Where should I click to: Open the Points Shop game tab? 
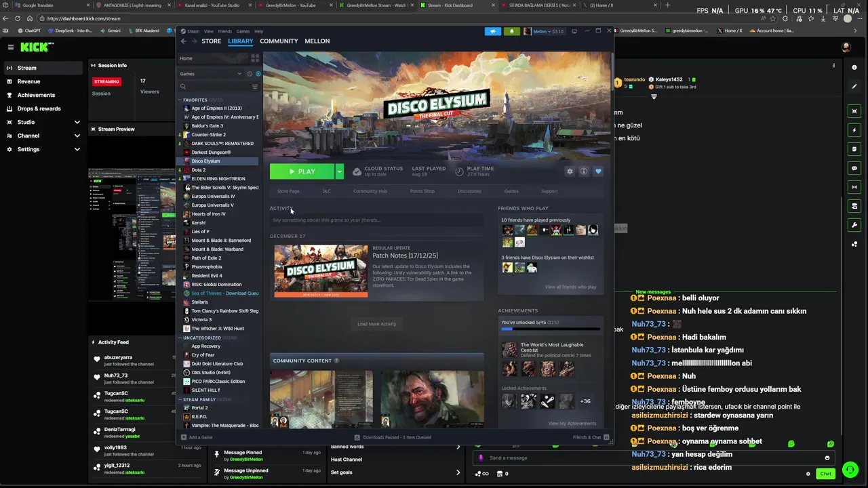coord(422,191)
